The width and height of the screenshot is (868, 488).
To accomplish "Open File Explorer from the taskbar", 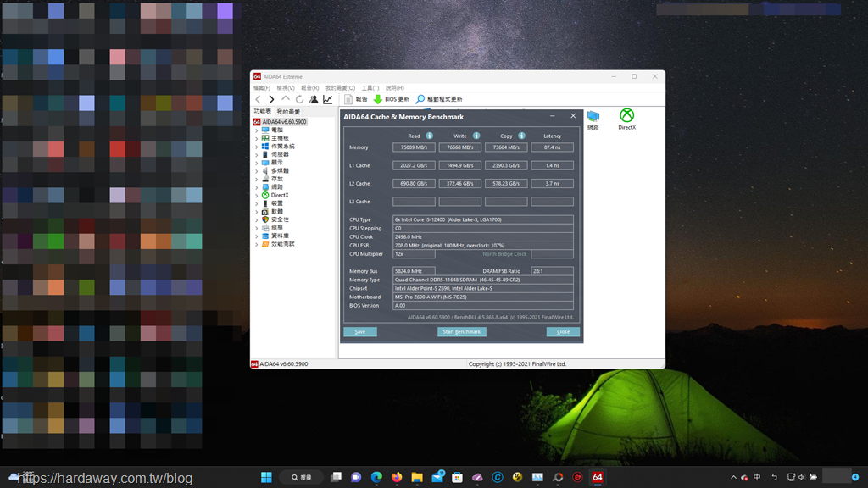I will pos(417,477).
